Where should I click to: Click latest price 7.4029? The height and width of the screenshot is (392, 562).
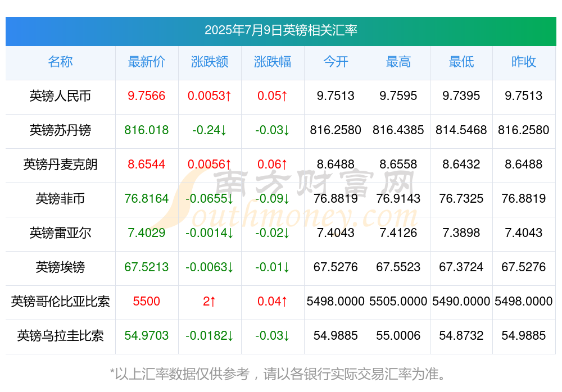(147, 233)
